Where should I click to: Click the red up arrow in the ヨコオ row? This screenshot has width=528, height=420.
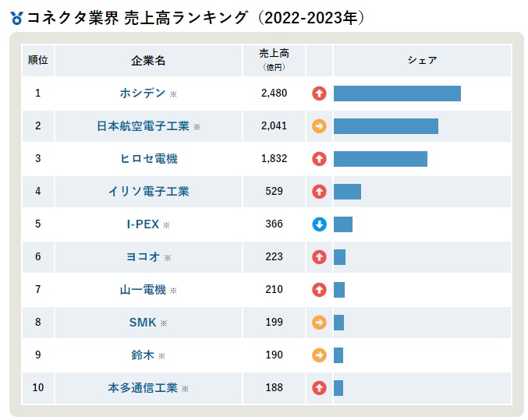[x=319, y=257]
